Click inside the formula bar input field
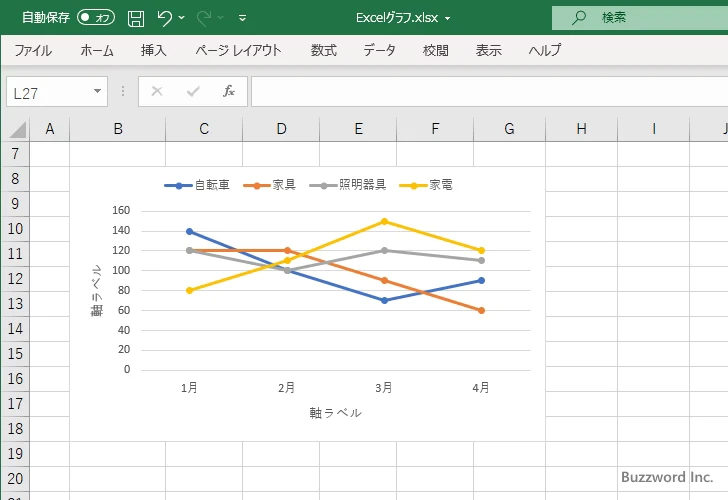The image size is (728, 500). 480,91
